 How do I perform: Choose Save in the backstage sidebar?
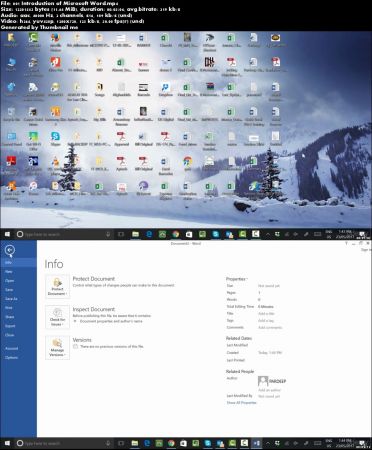coord(18,290)
